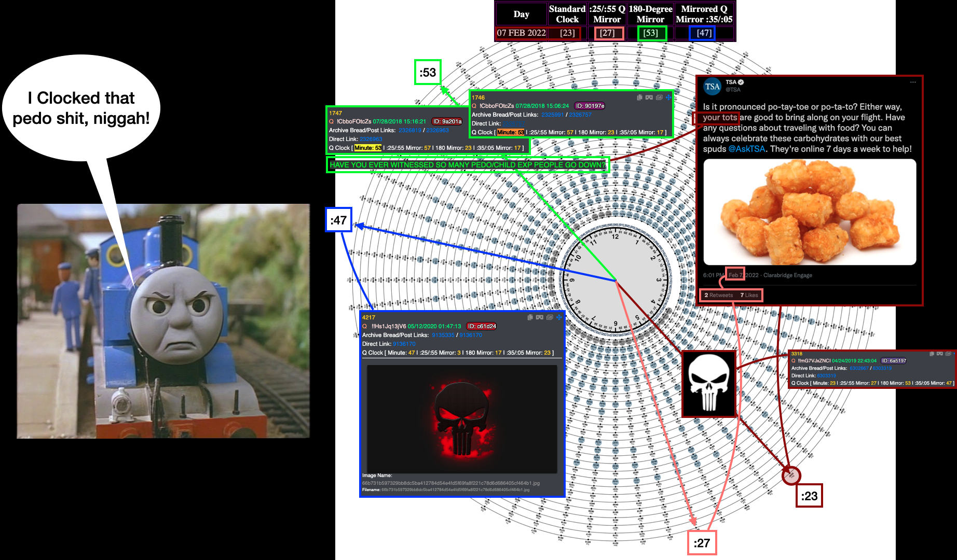Click the goggles icon on post 1746
957x560 pixels.
(649, 97)
